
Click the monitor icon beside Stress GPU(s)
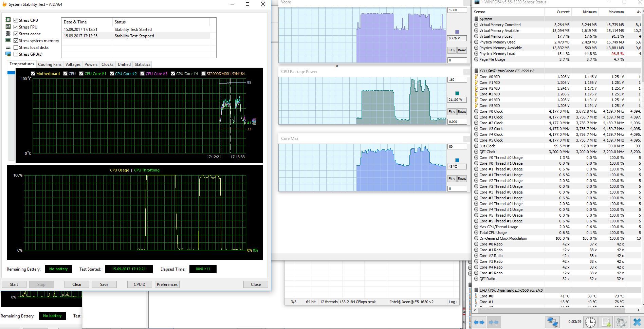coord(8,54)
